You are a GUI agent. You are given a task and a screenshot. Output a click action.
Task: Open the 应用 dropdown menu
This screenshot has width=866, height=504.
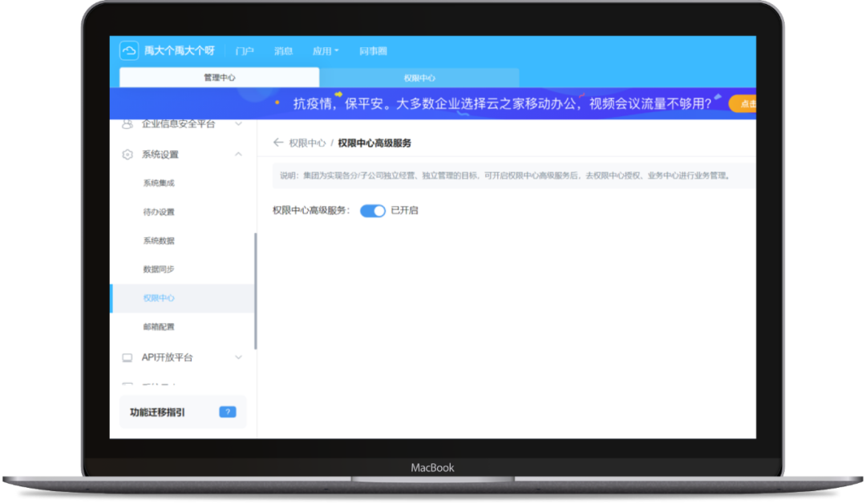click(326, 51)
